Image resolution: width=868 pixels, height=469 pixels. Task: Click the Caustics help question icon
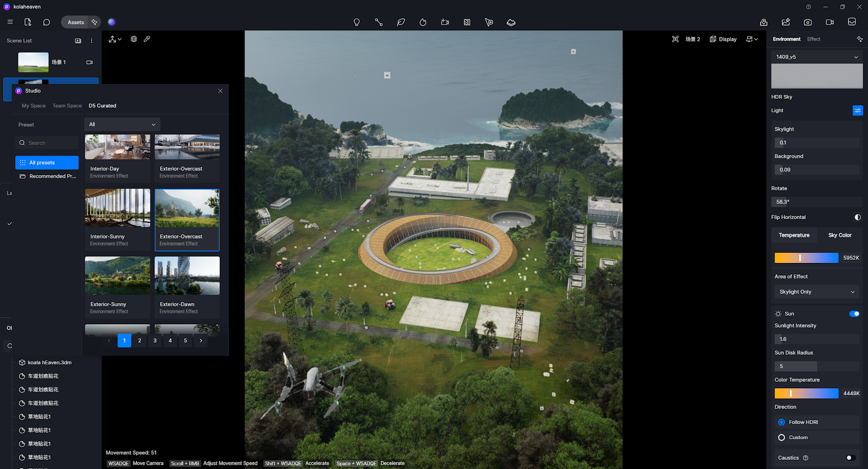[x=806, y=458]
